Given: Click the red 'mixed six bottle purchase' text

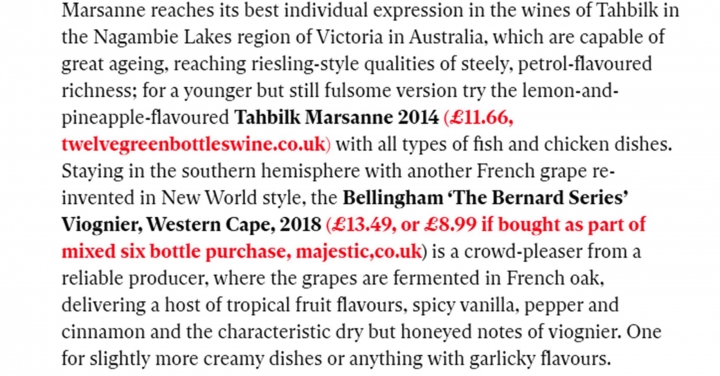Looking at the screenshot, I should 176,252.
